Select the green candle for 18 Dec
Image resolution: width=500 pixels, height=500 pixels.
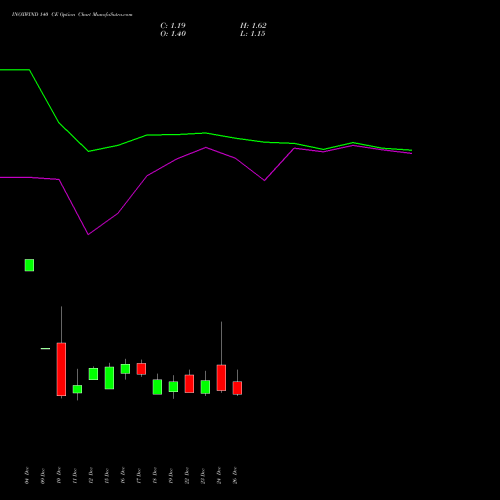(x=157, y=387)
